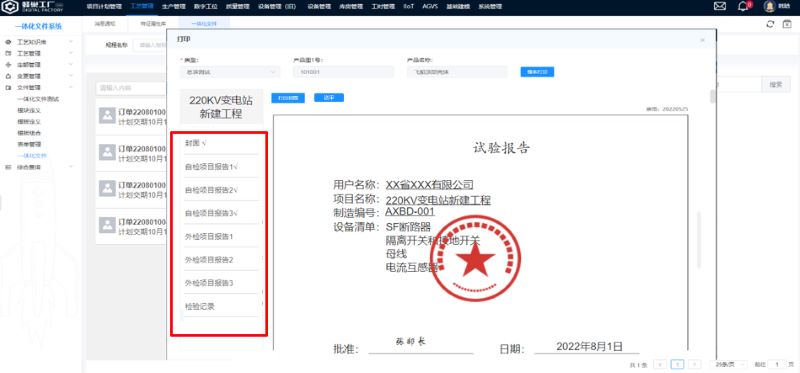Click the 文件管理 folder icon in sidebar

tap(8, 88)
